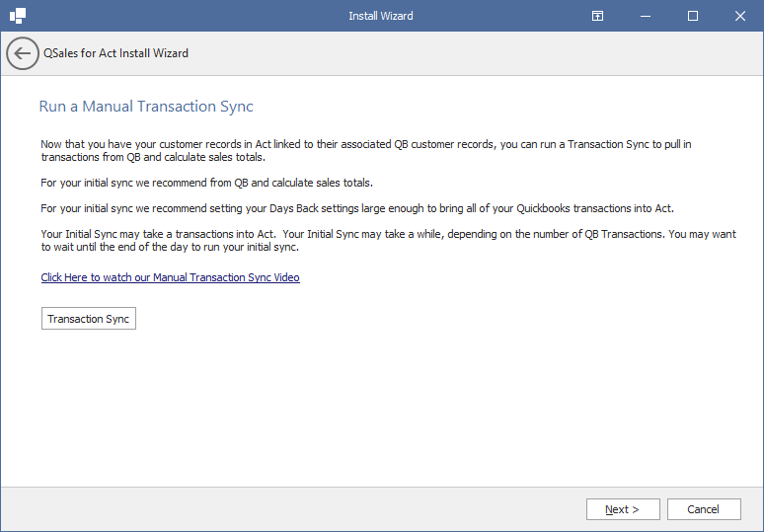Proceed with the Next > button

coord(623,509)
